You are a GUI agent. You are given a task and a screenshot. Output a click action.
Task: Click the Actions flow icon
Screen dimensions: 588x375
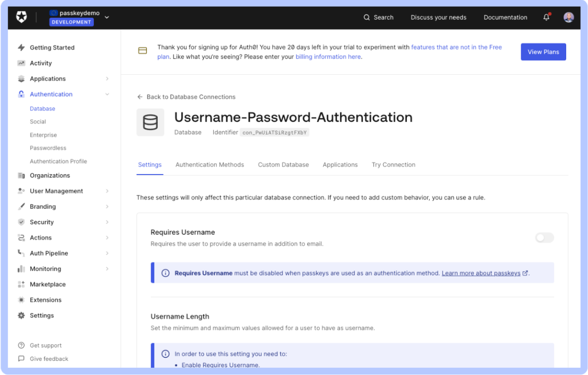(21, 237)
